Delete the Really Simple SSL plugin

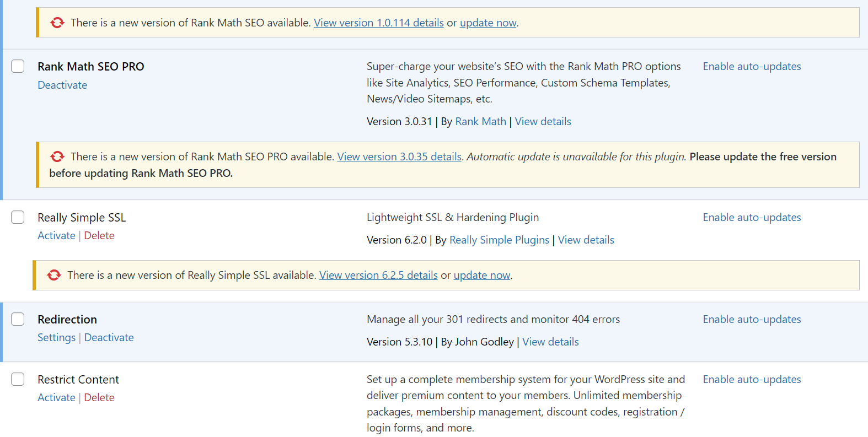point(99,235)
